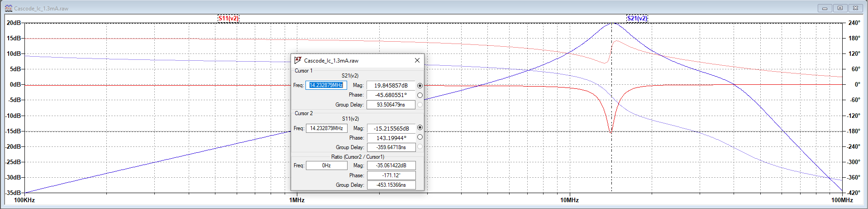Click the -180° label on right axis
The width and height of the screenshot is (868, 209).
pyautogui.click(x=854, y=131)
